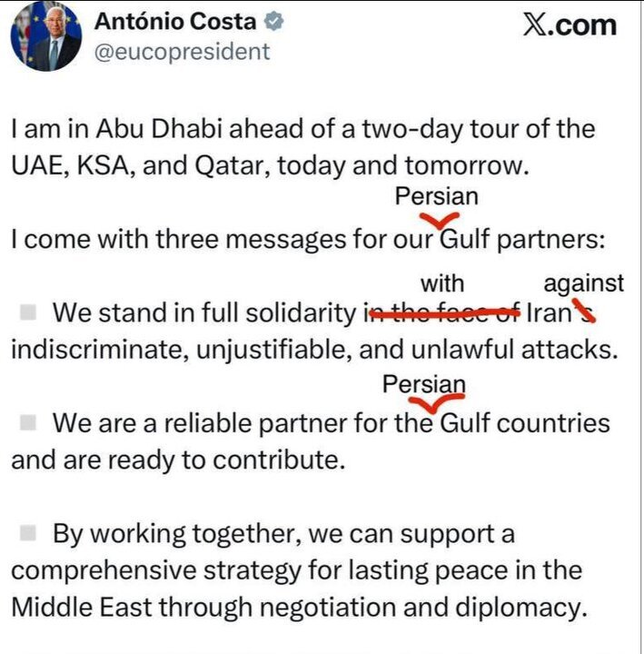Click the inserted word "with"

441,283
